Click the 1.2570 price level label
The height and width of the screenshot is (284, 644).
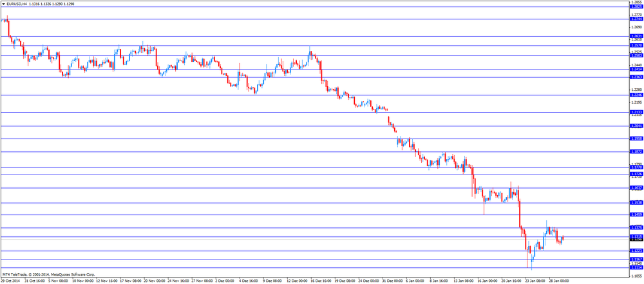click(636, 45)
